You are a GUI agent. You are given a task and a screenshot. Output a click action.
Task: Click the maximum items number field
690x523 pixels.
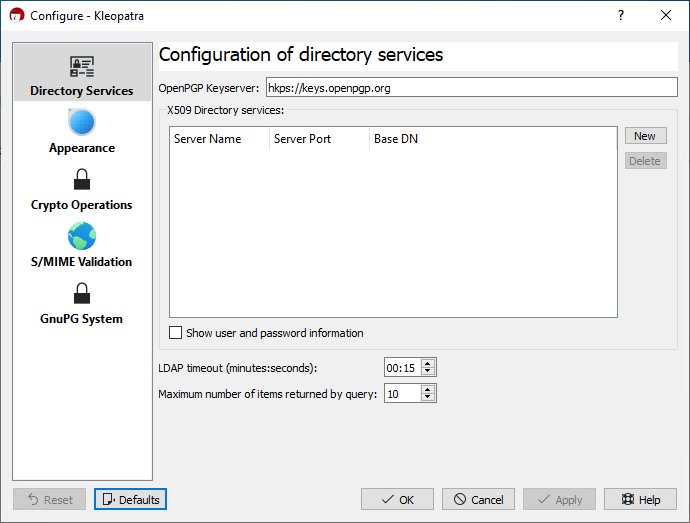[x=402, y=394]
